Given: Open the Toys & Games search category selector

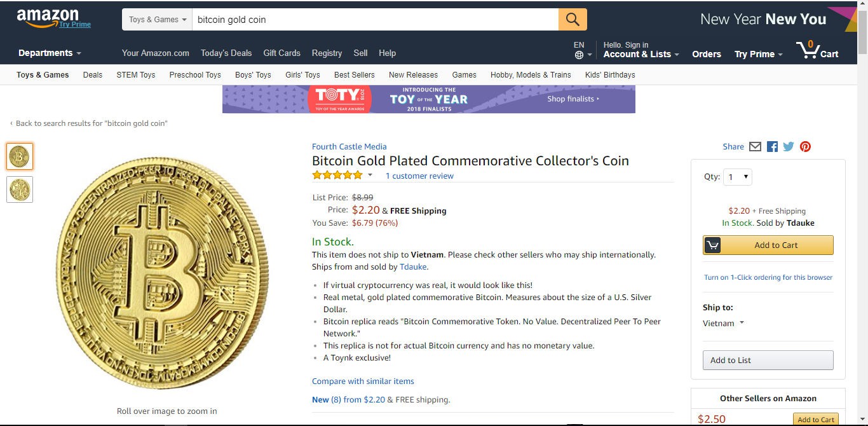Looking at the screenshot, I should (x=156, y=19).
